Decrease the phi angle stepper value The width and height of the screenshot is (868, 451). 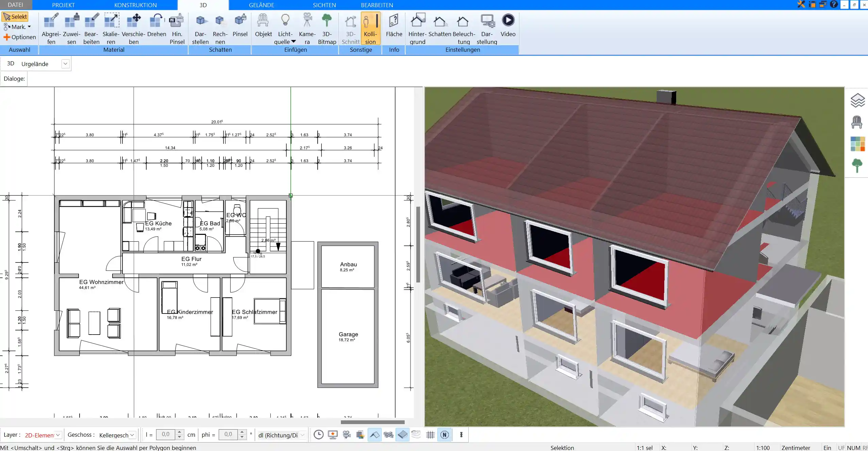(242, 437)
